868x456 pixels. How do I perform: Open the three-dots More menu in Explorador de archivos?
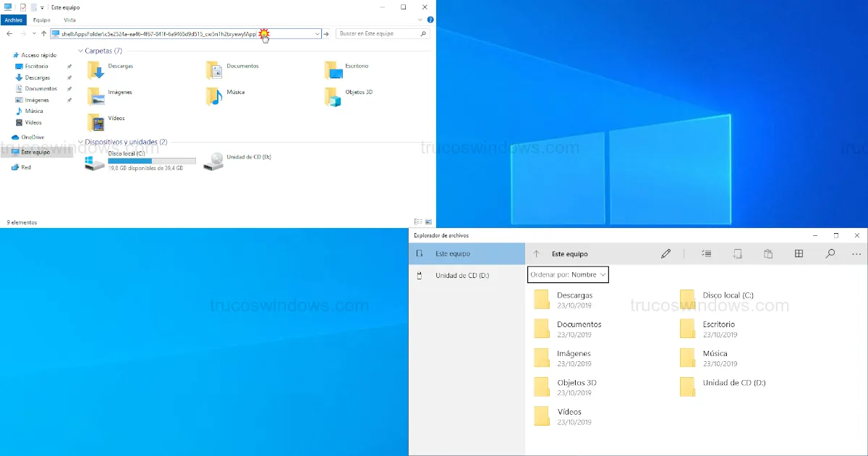coord(856,254)
